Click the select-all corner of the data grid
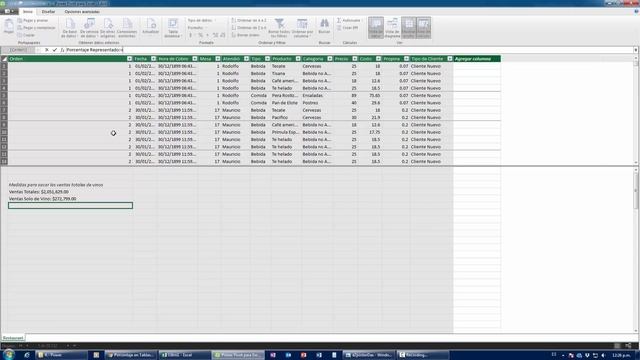640x360 pixels. (x=4, y=59)
